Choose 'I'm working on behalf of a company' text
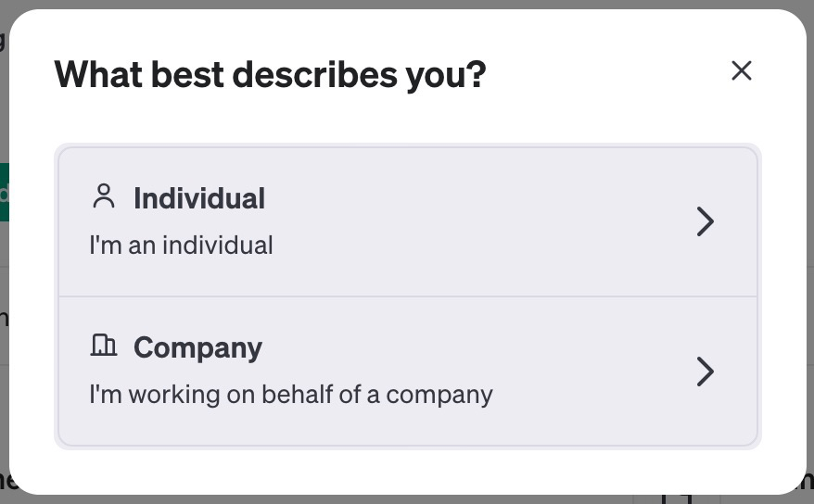The image size is (814, 504). pos(291,395)
